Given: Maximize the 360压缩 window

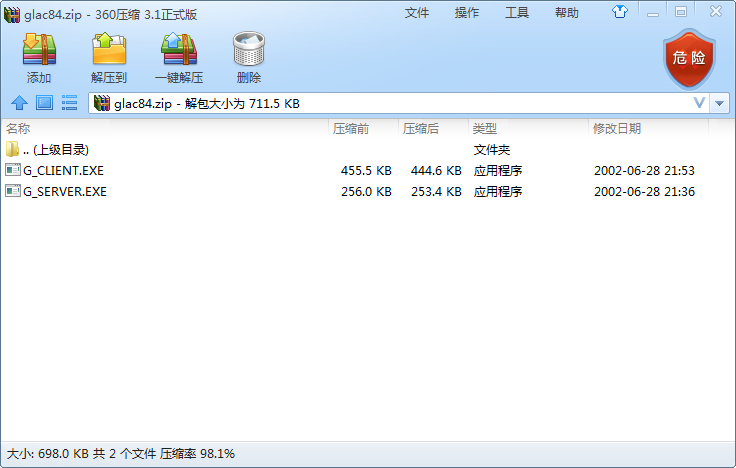Looking at the screenshot, I should (x=681, y=12).
